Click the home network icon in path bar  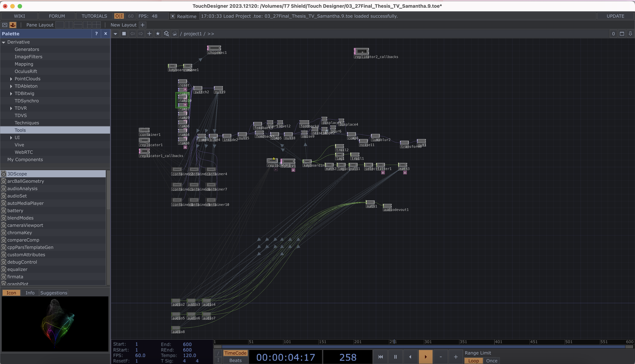[x=175, y=34]
